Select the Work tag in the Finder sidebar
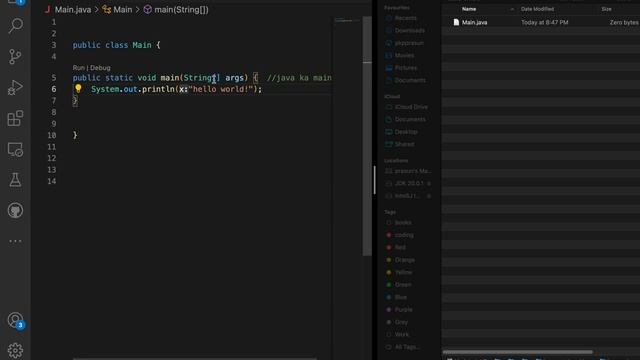The height and width of the screenshot is (360, 640). (401, 335)
